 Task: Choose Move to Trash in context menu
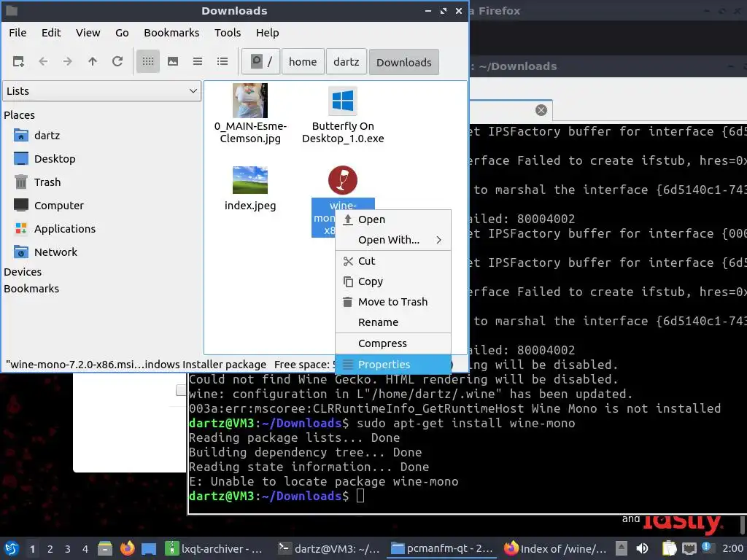coord(393,302)
